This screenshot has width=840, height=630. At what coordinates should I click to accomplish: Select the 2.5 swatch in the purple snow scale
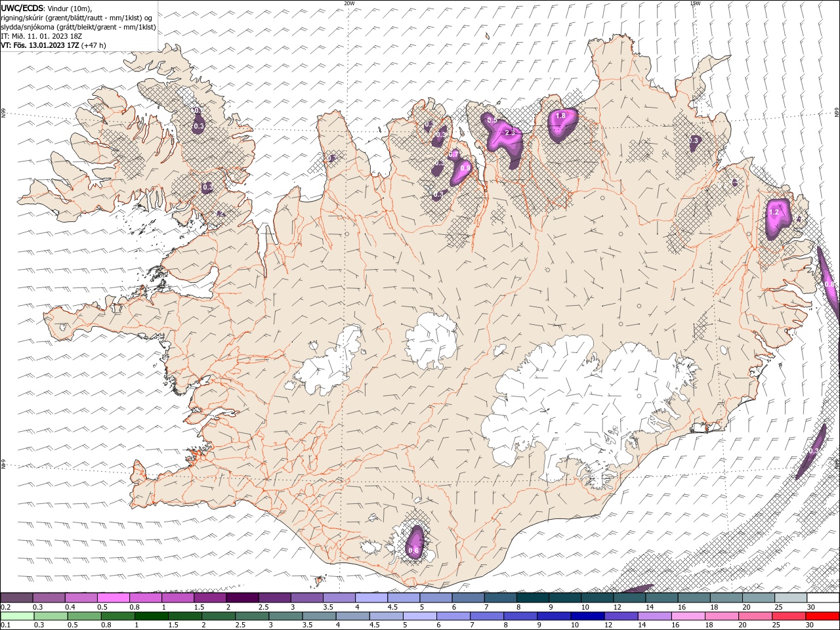click(274, 598)
